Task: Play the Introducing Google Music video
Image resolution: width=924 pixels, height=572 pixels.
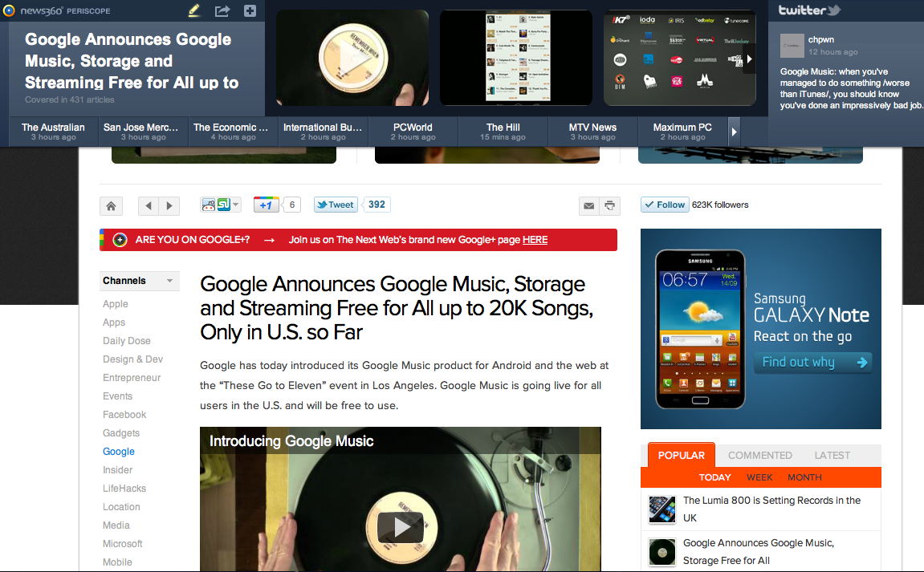Action: tap(401, 526)
